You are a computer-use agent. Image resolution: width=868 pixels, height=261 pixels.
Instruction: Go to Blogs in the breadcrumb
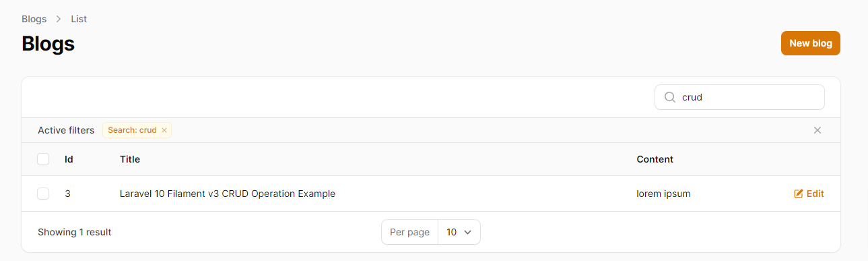point(34,19)
